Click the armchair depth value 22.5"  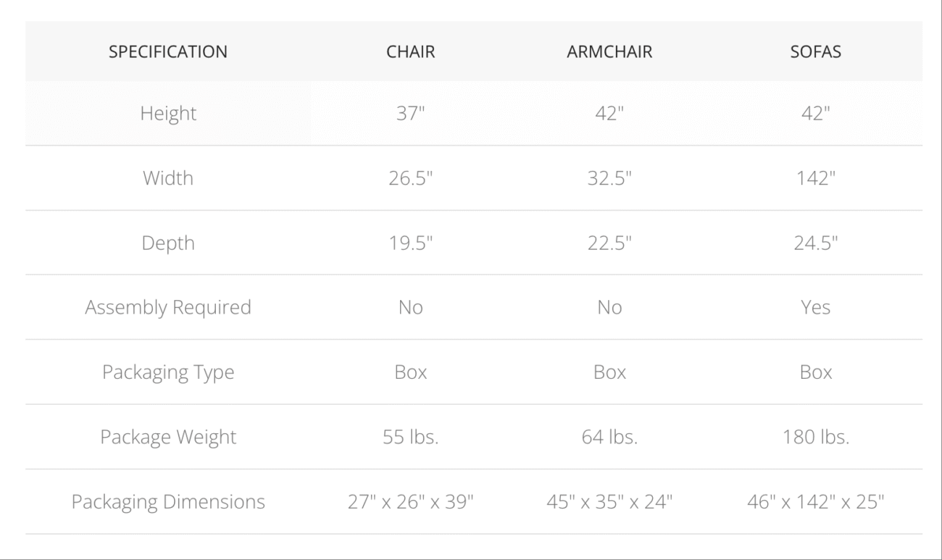(x=609, y=243)
